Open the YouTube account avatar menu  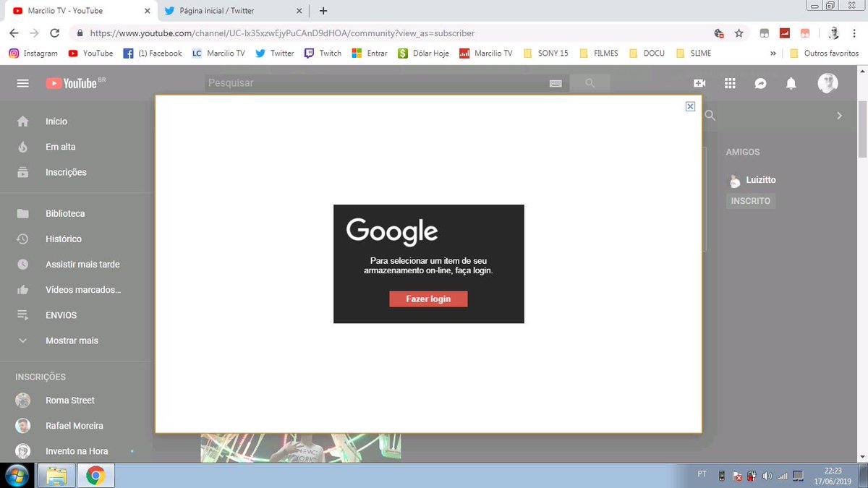[827, 83]
